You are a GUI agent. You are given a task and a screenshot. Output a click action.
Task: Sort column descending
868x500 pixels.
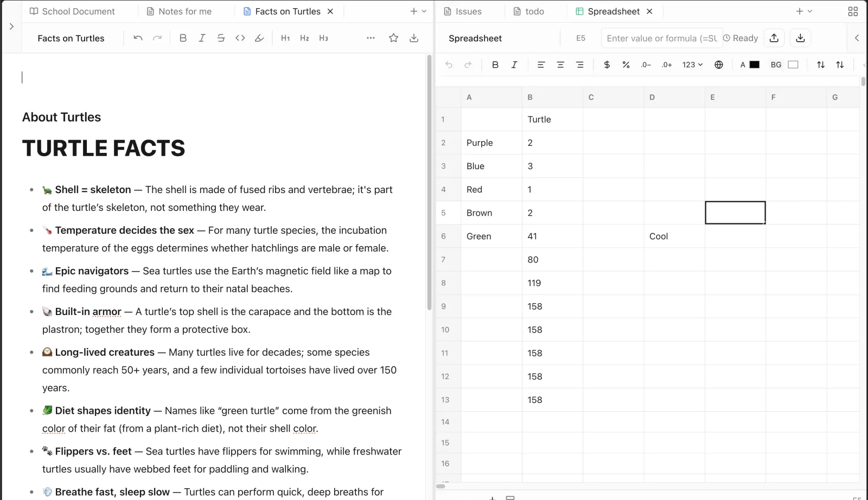[x=840, y=65]
